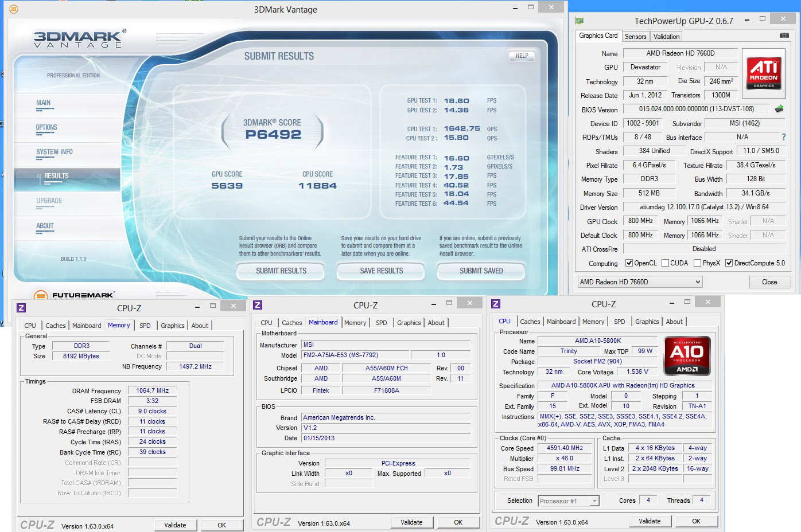Open the Processor #1 selection dropdown

pos(568,501)
